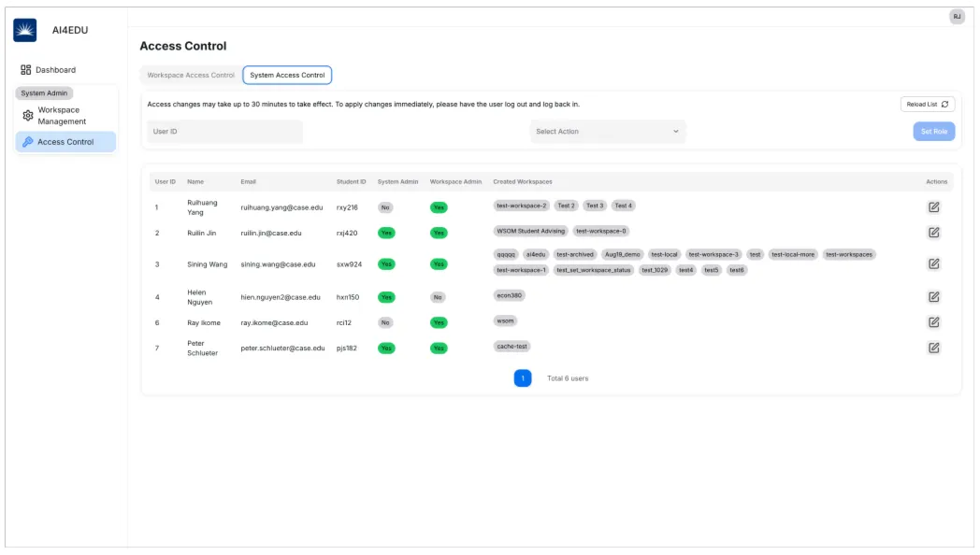Click the Workspace Management gear icon
The height and width of the screenshot is (555, 980).
point(27,116)
